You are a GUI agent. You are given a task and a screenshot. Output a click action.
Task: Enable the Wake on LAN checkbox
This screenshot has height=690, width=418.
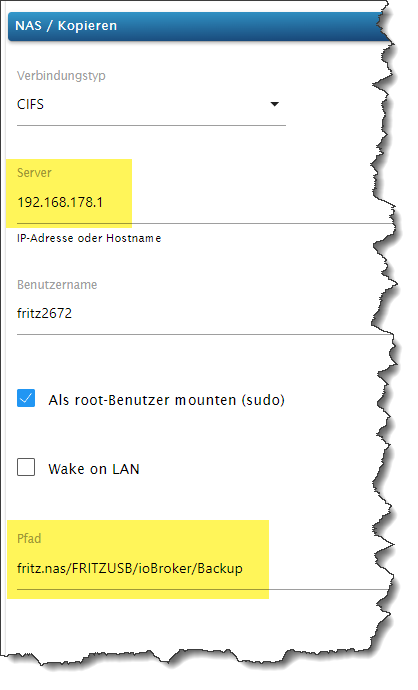[x=26, y=467]
